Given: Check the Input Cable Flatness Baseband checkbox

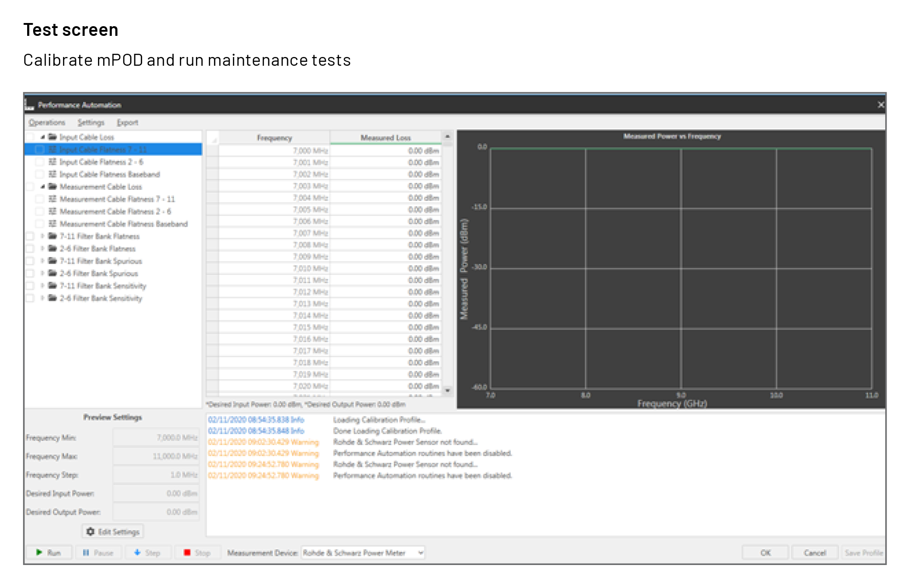Looking at the screenshot, I should pos(40,174).
